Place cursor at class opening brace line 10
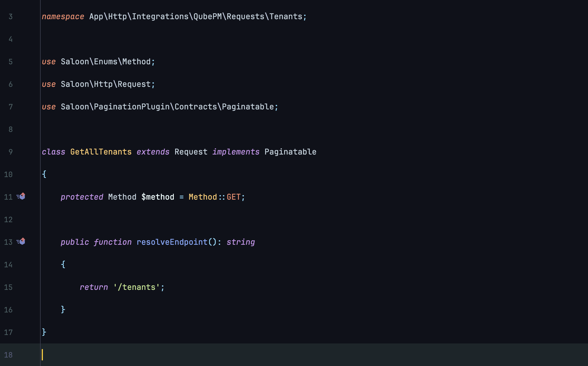Viewport: 588px width, 366px height. tap(44, 174)
